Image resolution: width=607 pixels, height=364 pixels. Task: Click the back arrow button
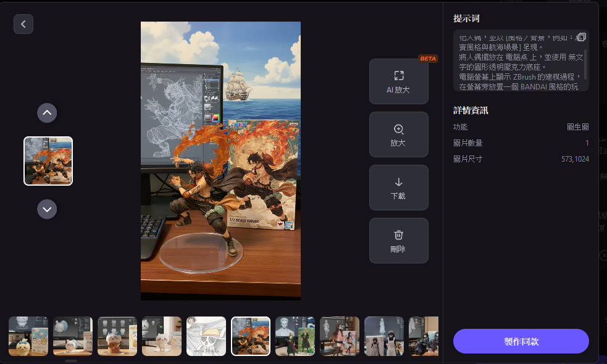[23, 24]
